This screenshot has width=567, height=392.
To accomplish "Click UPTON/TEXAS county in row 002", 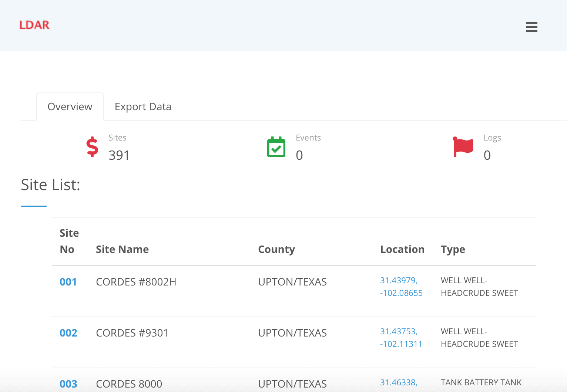I will (x=292, y=333).
